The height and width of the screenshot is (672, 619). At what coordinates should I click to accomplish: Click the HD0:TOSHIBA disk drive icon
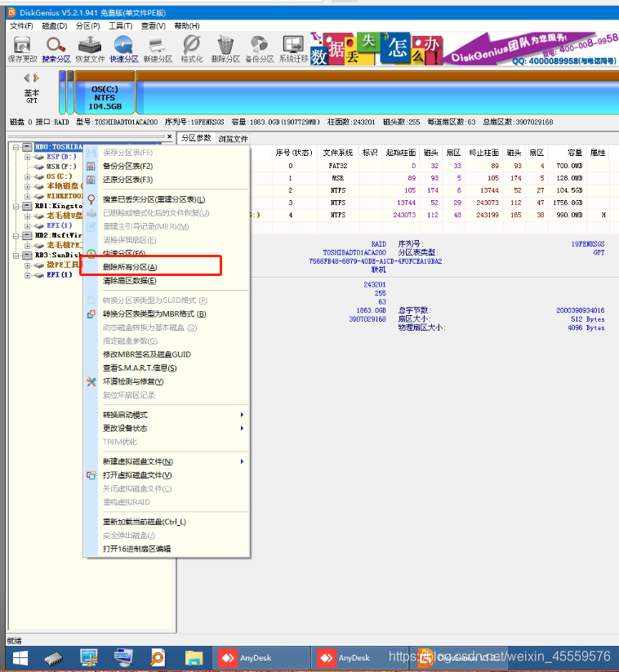(x=28, y=147)
